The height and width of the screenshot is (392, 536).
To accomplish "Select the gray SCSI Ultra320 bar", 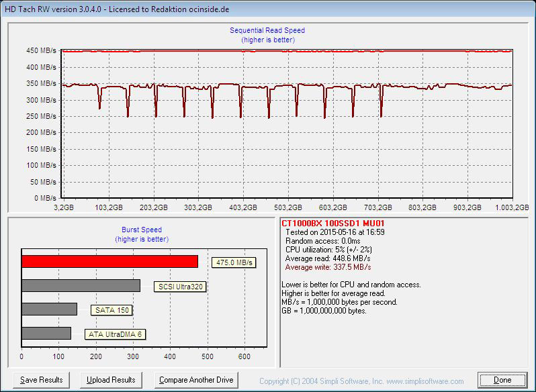I will point(81,285).
